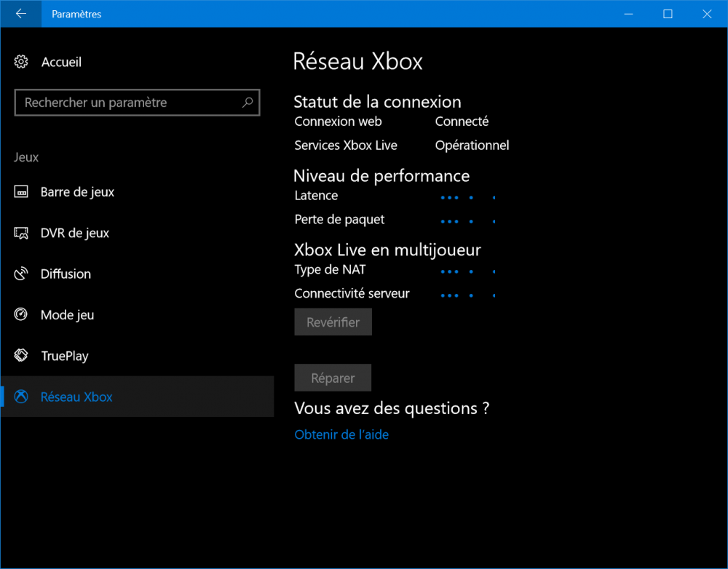Click the Latence label
This screenshot has height=569, width=728.
(x=316, y=196)
